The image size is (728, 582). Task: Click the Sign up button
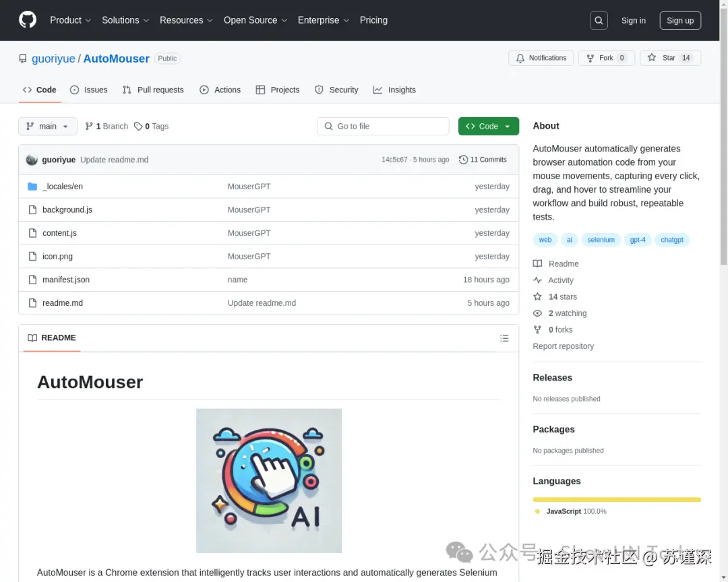coord(680,20)
